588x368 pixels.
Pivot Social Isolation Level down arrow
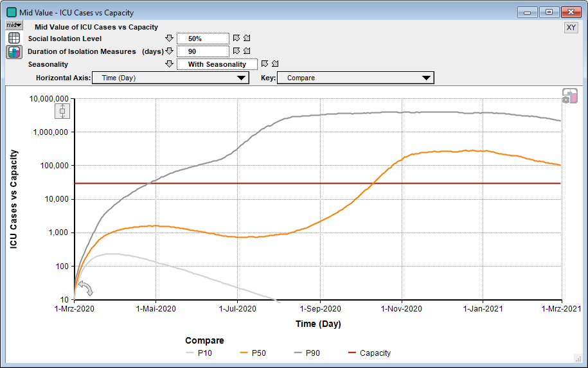[169, 39]
